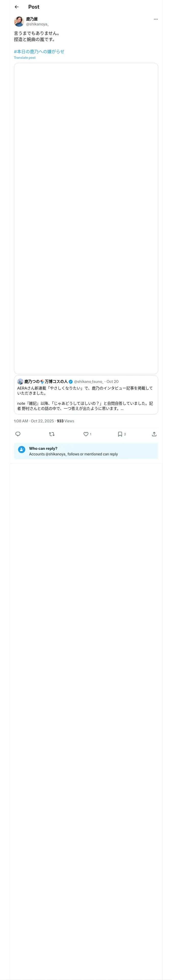Go back using the arrow beside Post
This screenshot has width=172, height=980.
[x=16, y=7]
